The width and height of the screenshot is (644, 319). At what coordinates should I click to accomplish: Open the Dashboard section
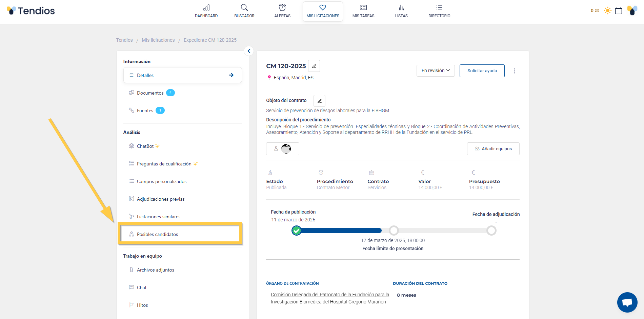click(206, 11)
